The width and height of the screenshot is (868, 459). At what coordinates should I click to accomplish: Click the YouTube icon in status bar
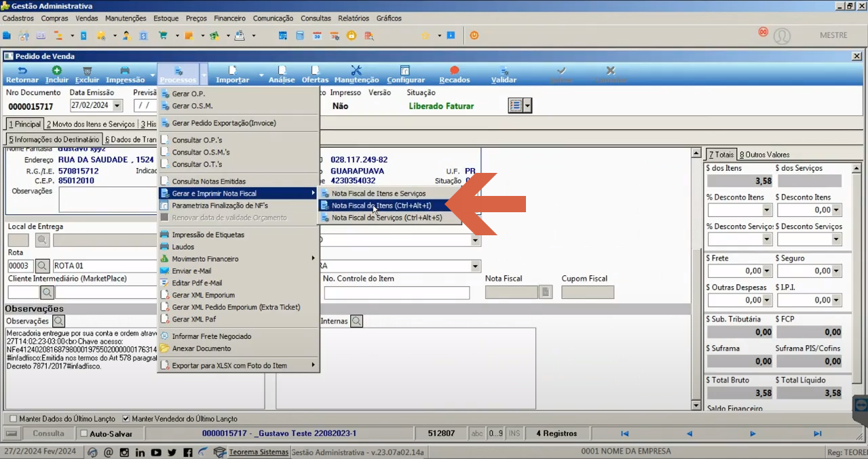pyautogui.click(x=156, y=452)
